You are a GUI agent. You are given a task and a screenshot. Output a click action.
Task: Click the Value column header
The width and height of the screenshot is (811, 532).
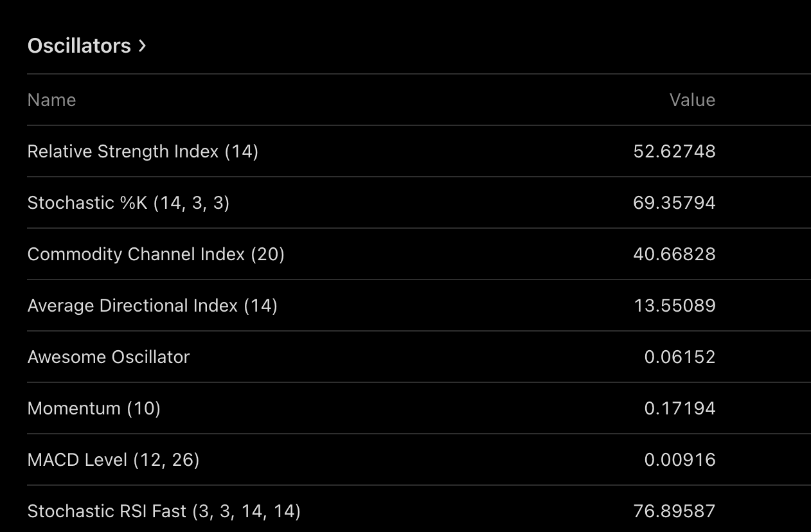(692, 100)
